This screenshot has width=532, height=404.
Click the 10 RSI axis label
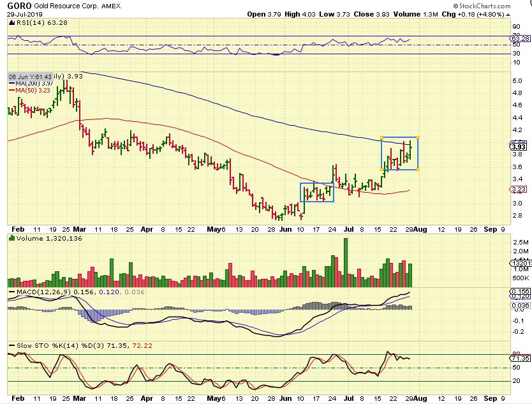pos(517,62)
